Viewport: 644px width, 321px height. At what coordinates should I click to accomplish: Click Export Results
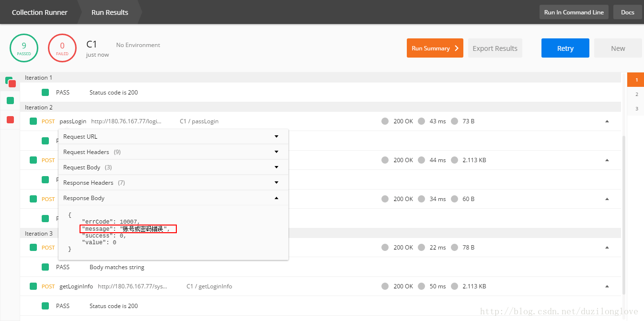pyautogui.click(x=495, y=48)
